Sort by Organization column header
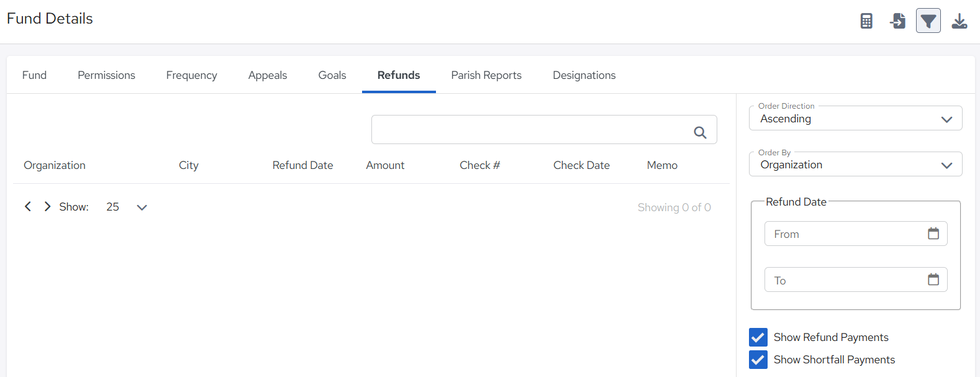Image resolution: width=980 pixels, height=377 pixels. click(55, 165)
